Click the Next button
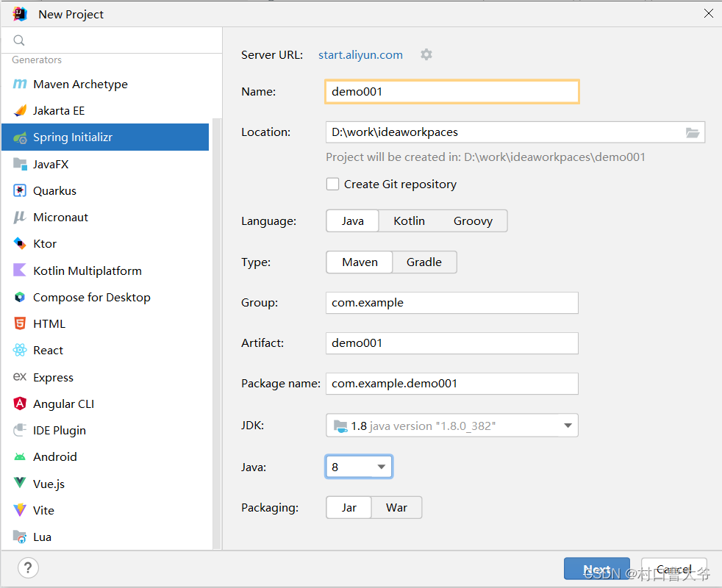 [x=597, y=569]
